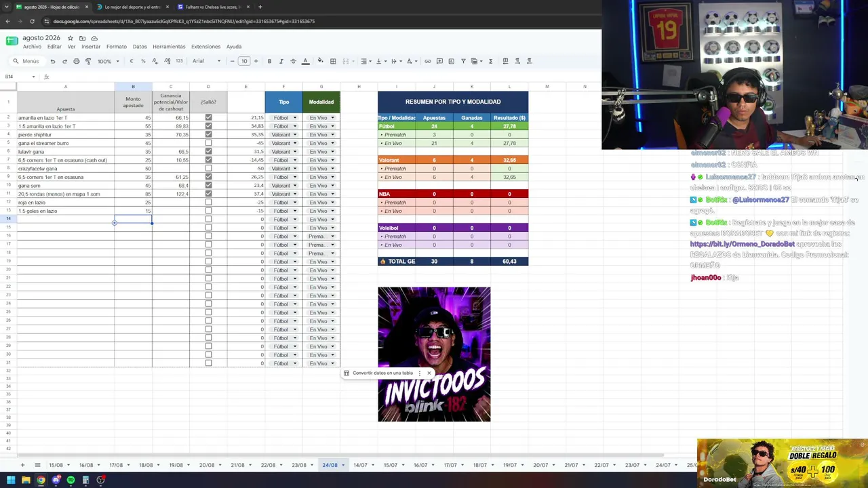Image resolution: width=868 pixels, height=488 pixels.
Task: Apply percent format to selection
Action: pos(143,61)
